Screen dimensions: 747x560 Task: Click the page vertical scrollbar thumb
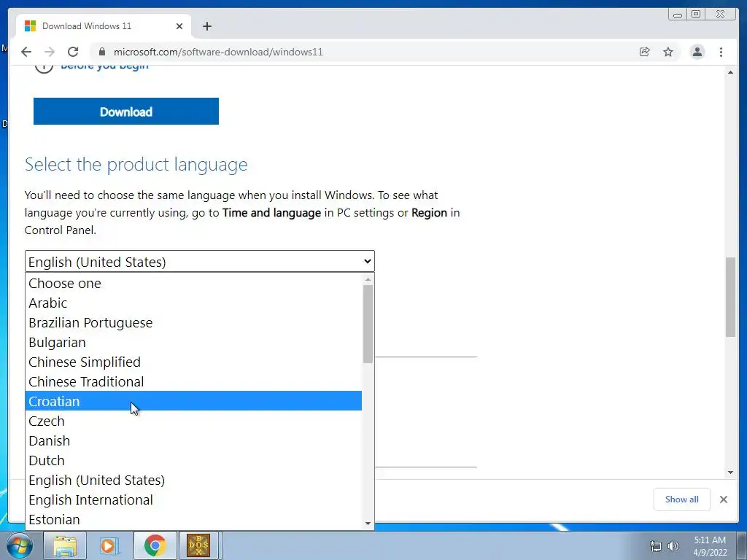click(x=730, y=297)
